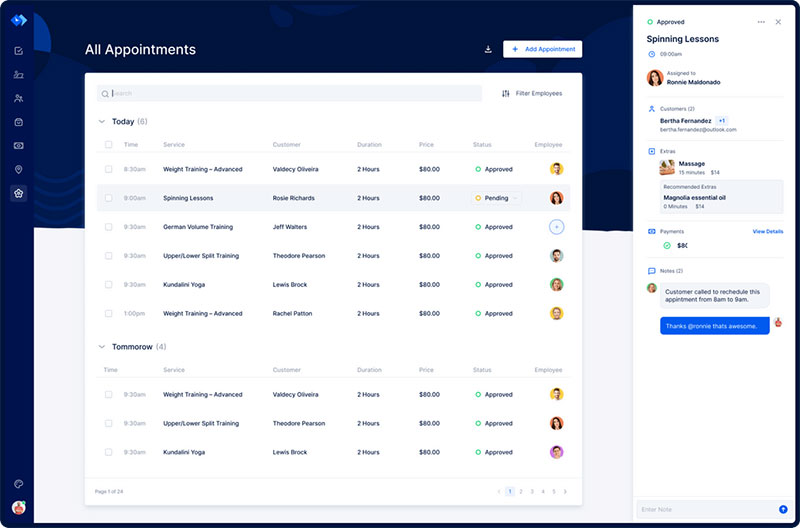800x528 pixels.
Task: Assign employee using the plus circle icon
Action: tap(556, 227)
